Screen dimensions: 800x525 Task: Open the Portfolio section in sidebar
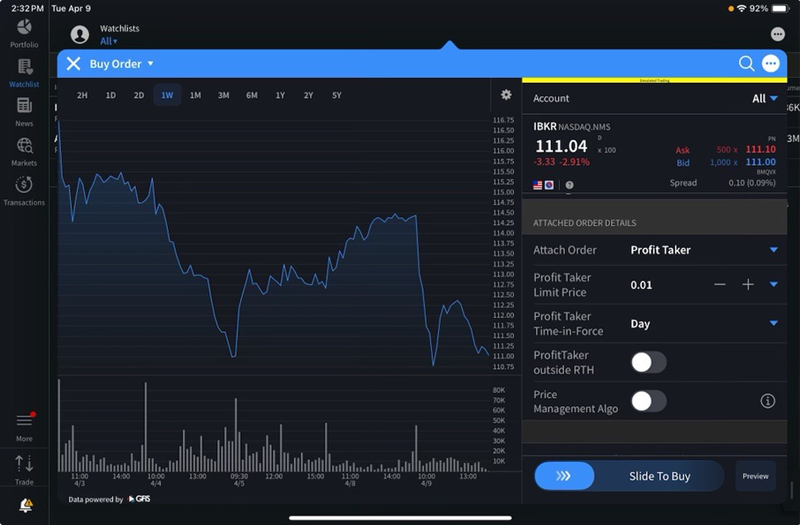coord(24,34)
